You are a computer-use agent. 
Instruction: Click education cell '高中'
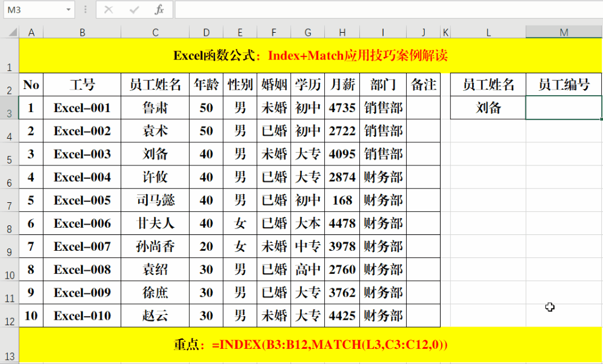308,269
